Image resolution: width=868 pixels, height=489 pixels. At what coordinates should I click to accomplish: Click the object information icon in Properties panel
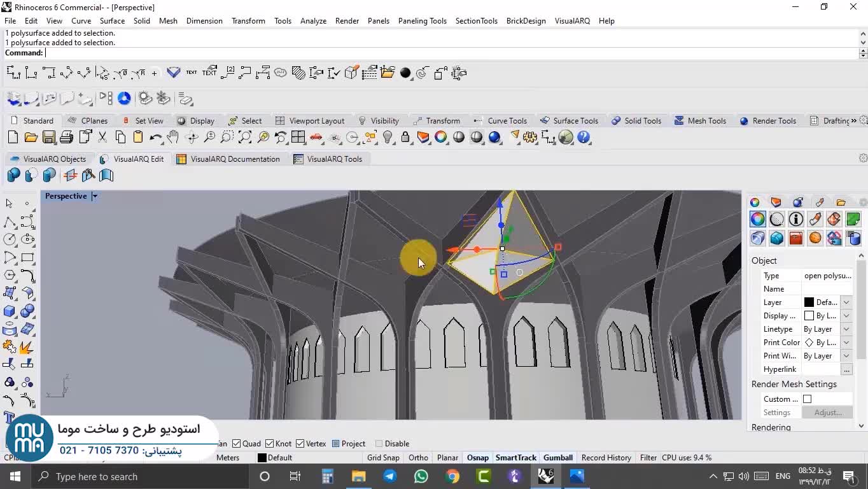[x=795, y=220]
